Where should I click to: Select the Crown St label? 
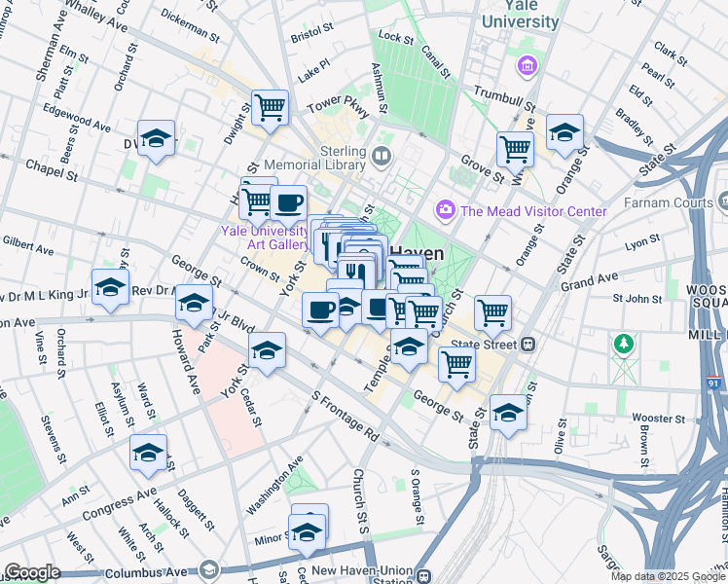260,270
